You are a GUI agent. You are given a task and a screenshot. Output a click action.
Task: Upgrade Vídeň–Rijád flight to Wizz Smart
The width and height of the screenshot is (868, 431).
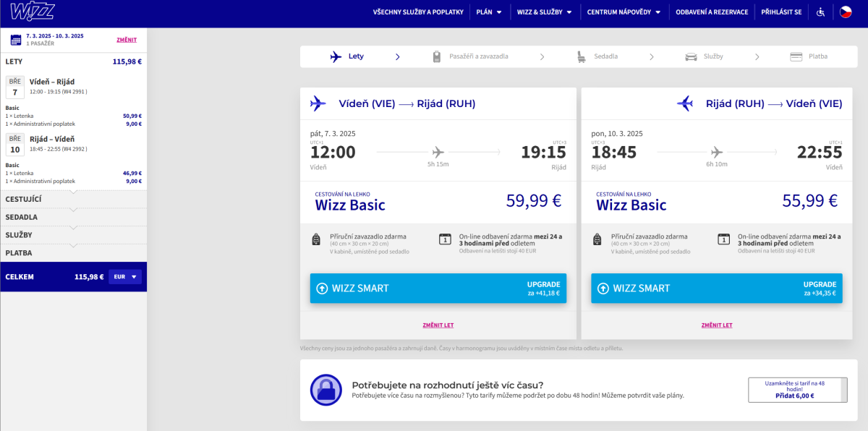438,289
